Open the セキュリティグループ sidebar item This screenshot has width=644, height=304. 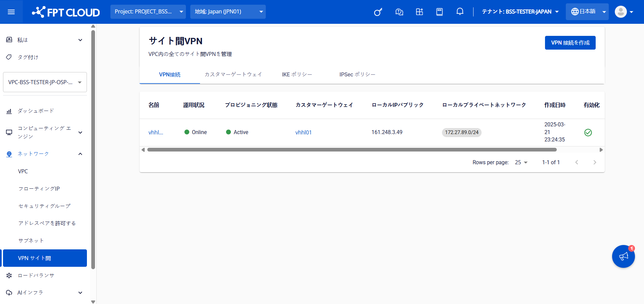pyautogui.click(x=45, y=206)
